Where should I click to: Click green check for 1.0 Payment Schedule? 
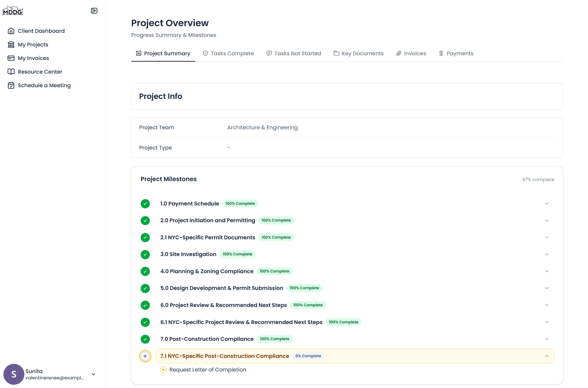pos(145,204)
